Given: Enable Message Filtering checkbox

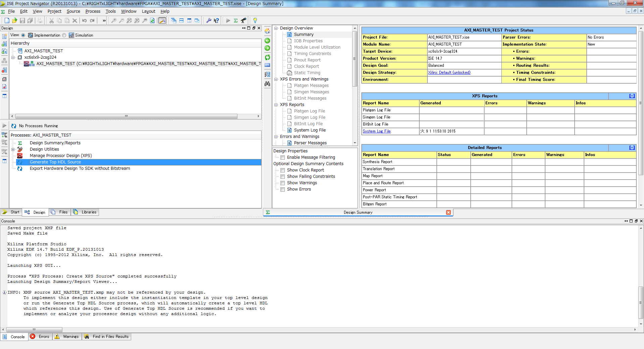Looking at the screenshot, I should coord(283,157).
